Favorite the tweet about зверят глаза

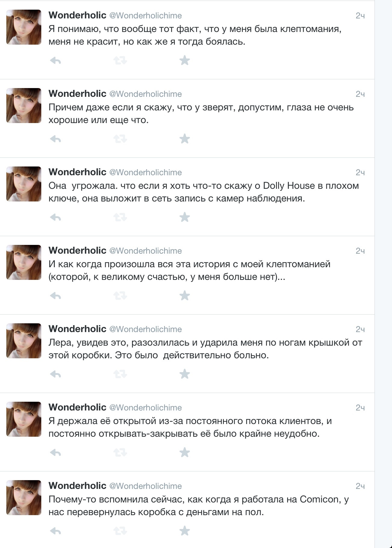pyautogui.click(x=184, y=139)
